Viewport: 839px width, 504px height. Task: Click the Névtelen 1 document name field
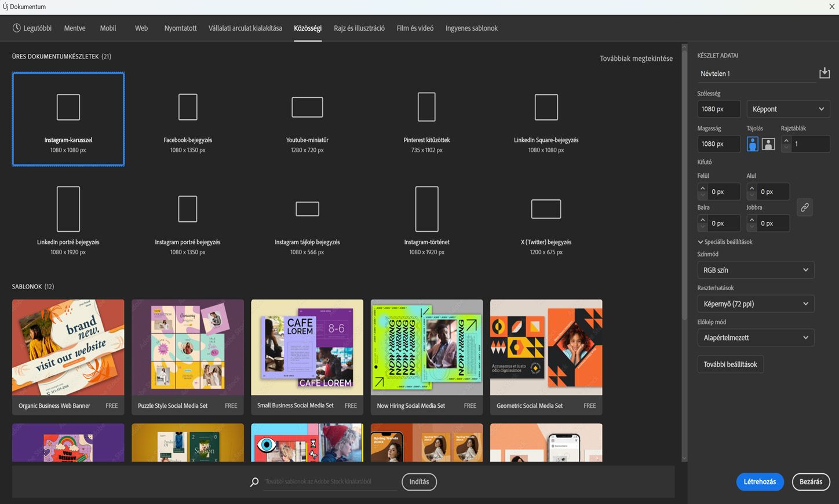click(756, 74)
